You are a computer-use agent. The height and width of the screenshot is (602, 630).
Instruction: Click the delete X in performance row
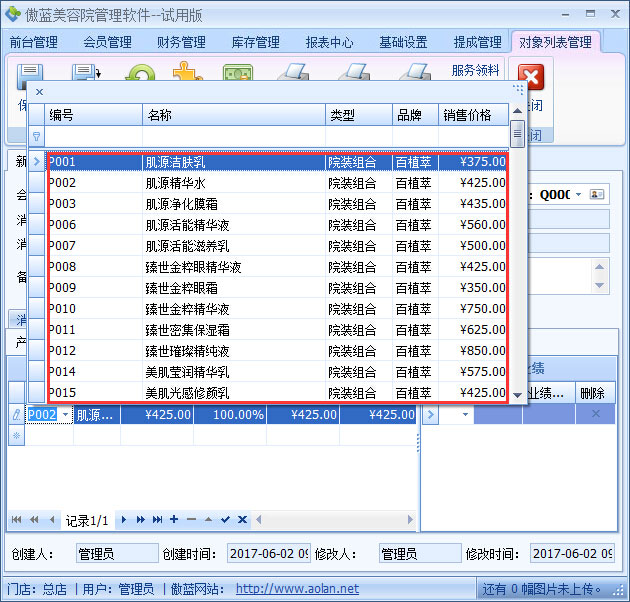[596, 414]
